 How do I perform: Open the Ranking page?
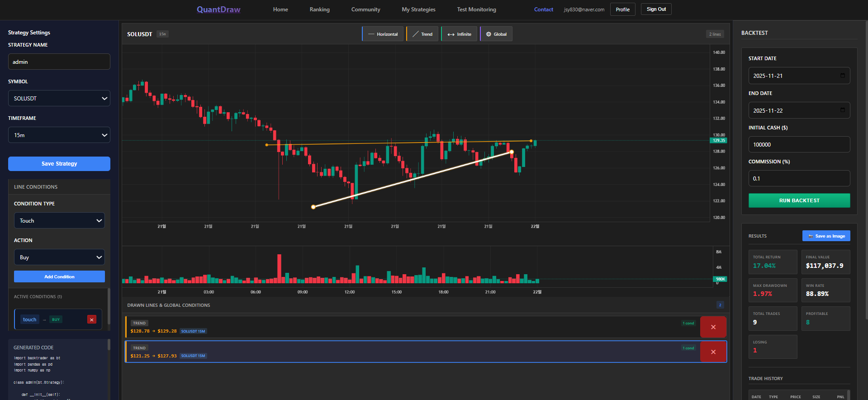click(x=320, y=10)
